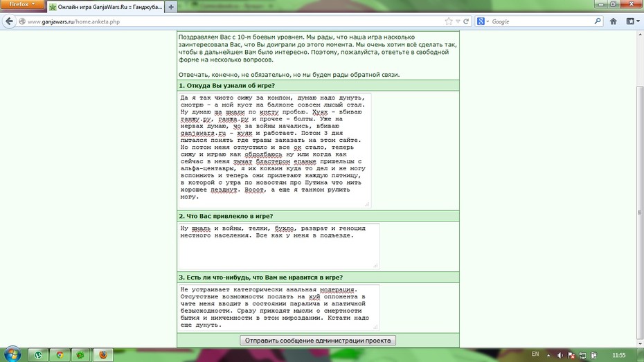644x362 pixels.
Task: Open a new tab with plus button
Action: pos(171,7)
